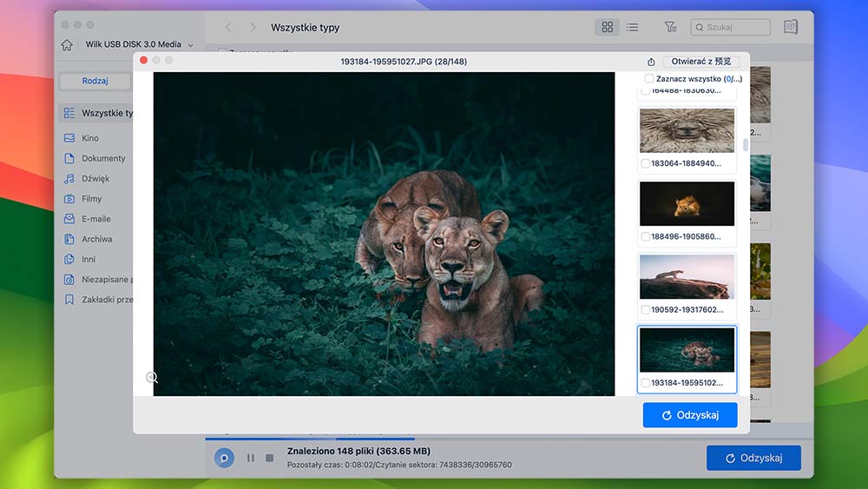Tick checkbox for 190592-19317602 thumbnail
The image size is (868, 489).
pyautogui.click(x=645, y=309)
